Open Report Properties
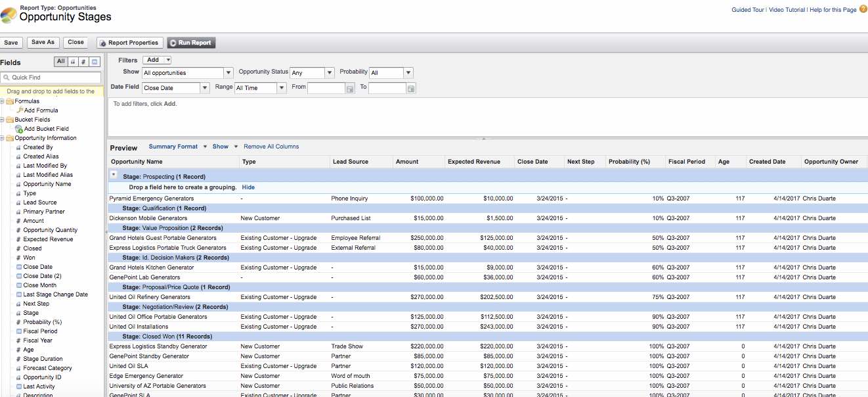The width and height of the screenshot is (868, 397). click(129, 43)
